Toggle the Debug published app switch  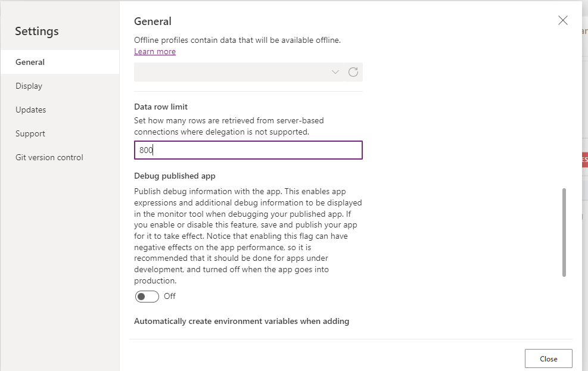click(147, 296)
